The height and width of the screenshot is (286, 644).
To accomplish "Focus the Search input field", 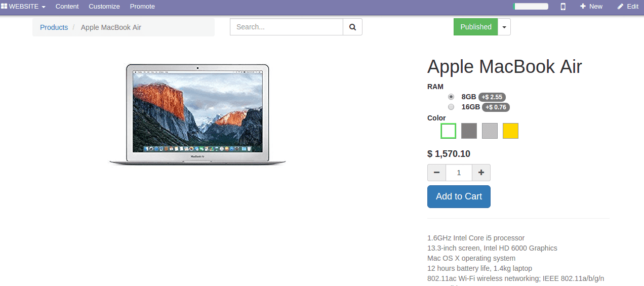I will (287, 27).
